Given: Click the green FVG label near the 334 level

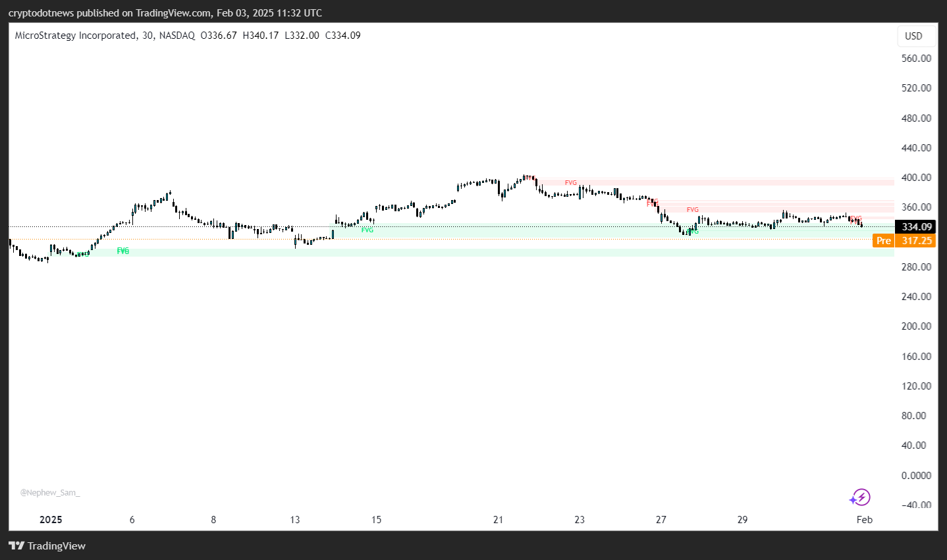Looking at the screenshot, I should [367, 230].
